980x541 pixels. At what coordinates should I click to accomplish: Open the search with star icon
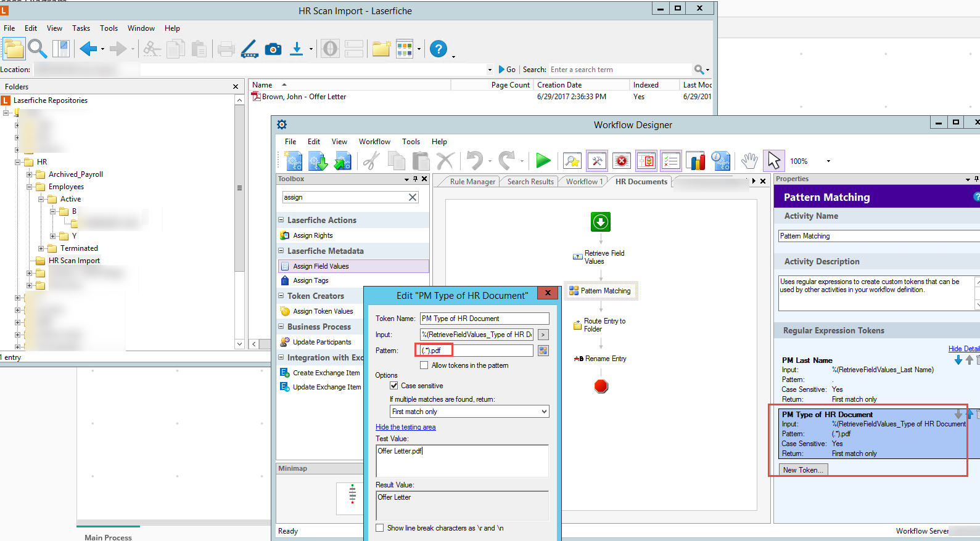[x=572, y=161]
